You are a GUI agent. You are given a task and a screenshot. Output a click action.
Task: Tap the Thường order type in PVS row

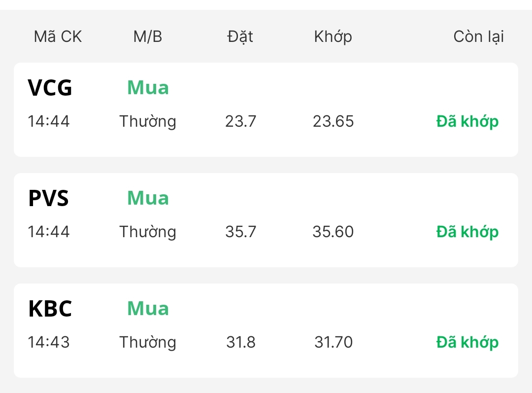pyautogui.click(x=148, y=232)
